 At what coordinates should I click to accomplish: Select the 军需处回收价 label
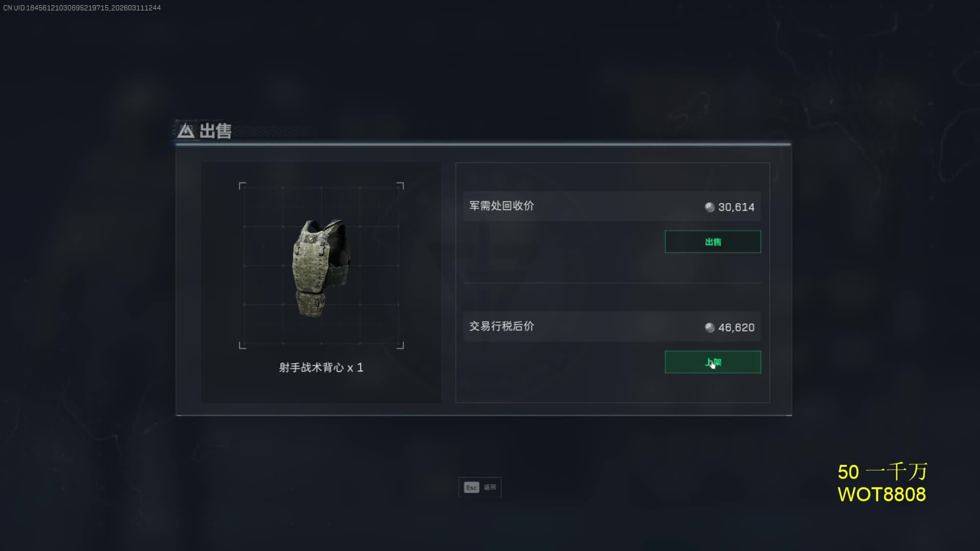click(501, 206)
